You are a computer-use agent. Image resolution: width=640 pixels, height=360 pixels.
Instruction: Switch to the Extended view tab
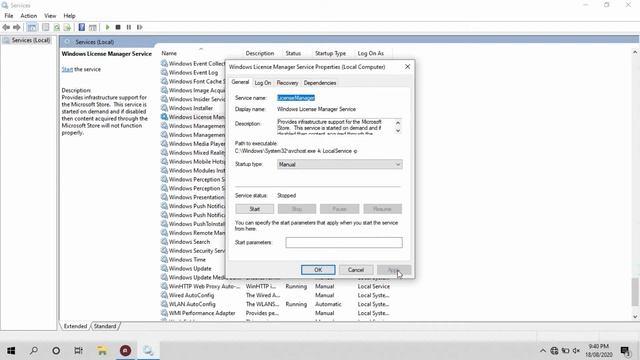tap(76, 326)
